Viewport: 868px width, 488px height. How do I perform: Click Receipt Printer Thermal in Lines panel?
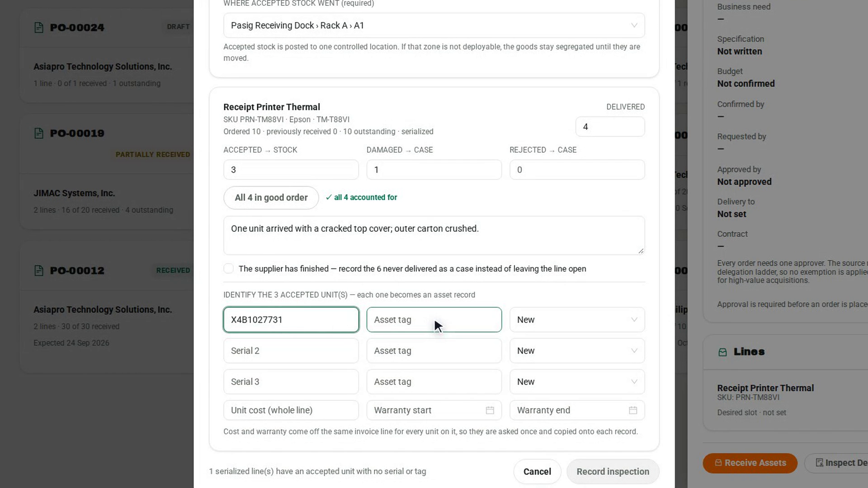[765, 388]
